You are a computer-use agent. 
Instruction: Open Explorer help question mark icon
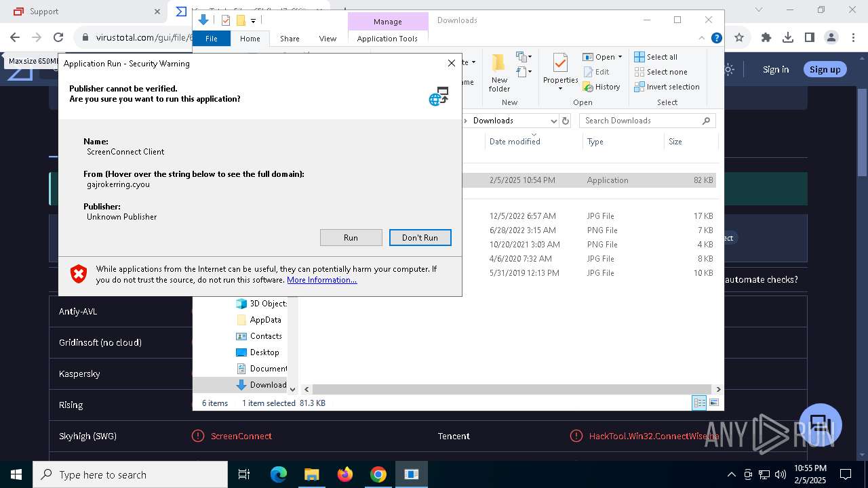[716, 39]
